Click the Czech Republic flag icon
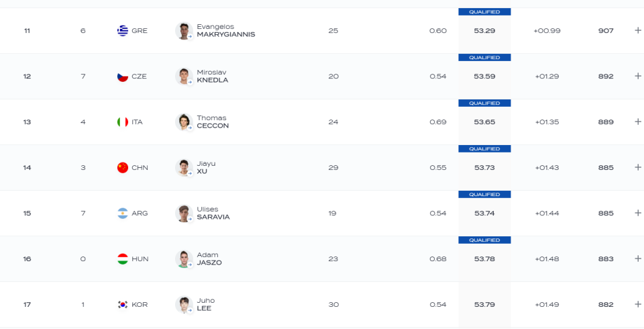The width and height of the screenshot is (644, 329). [122, 77]
